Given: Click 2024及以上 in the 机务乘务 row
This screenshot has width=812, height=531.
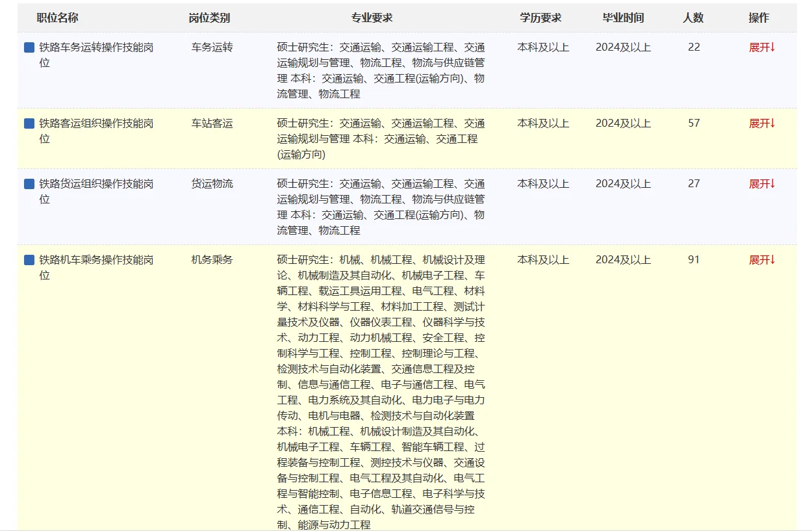Looking at the screenshot, I should point(623,260).
